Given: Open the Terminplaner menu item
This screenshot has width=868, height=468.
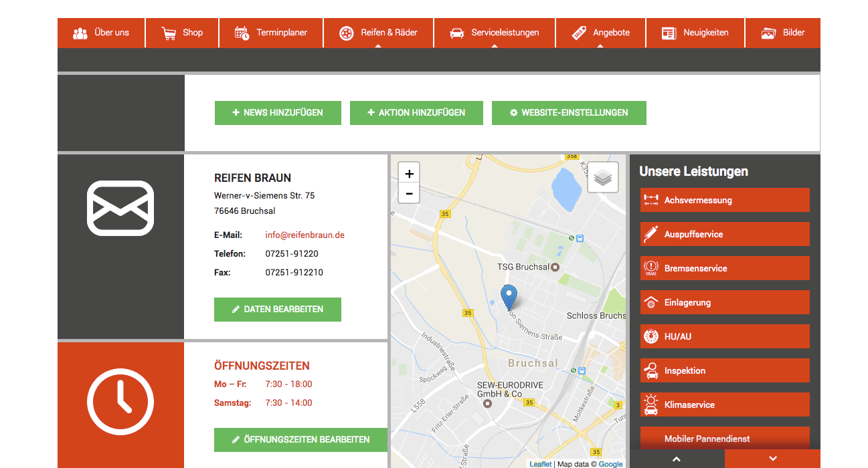Looking at the screenshot, I should click(x=271, y=33).
